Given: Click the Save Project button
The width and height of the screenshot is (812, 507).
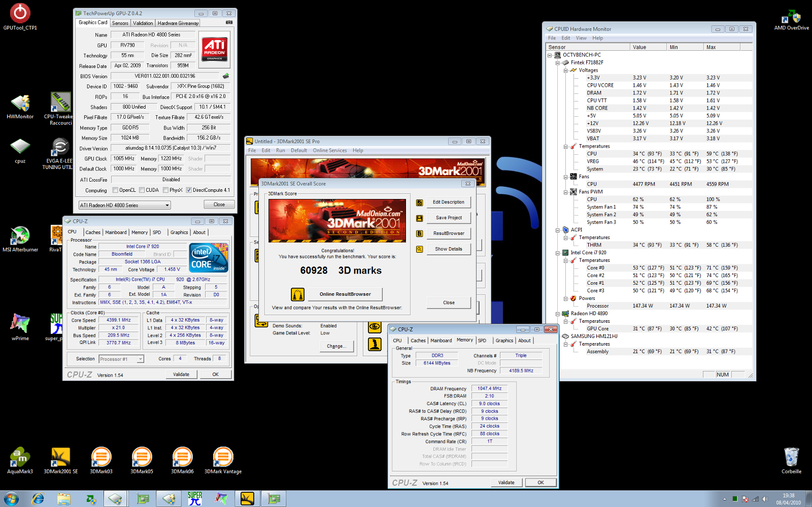Looking at the screenshot, I should [x=449, y=218].
